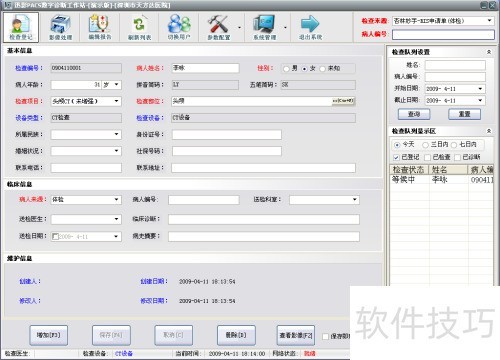Open the 开始日期 date dropdown
This screenshot has height=360, width=500.
click(x=480, y=89)
